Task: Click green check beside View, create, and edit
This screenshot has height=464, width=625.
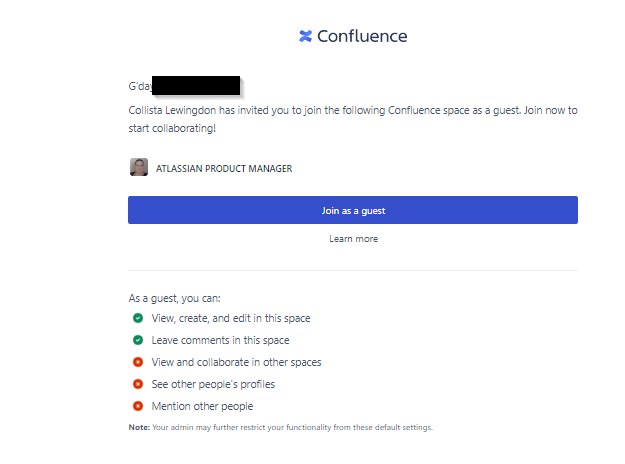Action: point(138,318)
